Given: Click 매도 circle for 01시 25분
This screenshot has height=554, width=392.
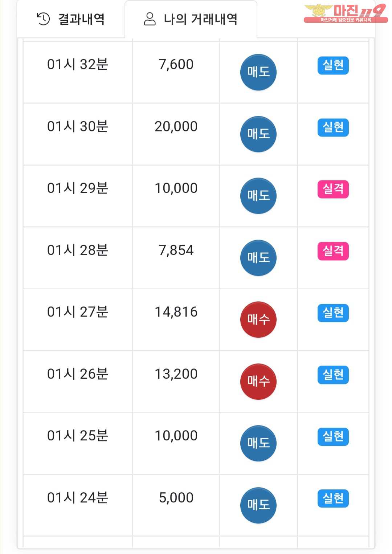Looking at the screenshot, I should 258,443.
